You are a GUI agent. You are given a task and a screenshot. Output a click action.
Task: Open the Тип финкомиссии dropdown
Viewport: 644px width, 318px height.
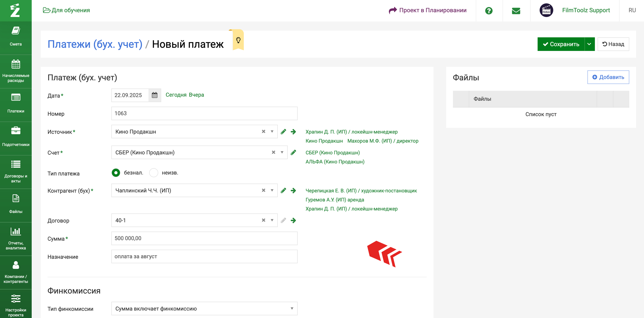pyautogui.click(x=292, y=308)
